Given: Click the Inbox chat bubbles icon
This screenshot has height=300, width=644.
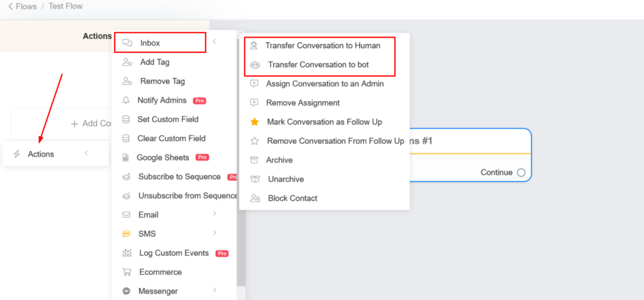Looking at the screenshot, I should tap(127, 43).
